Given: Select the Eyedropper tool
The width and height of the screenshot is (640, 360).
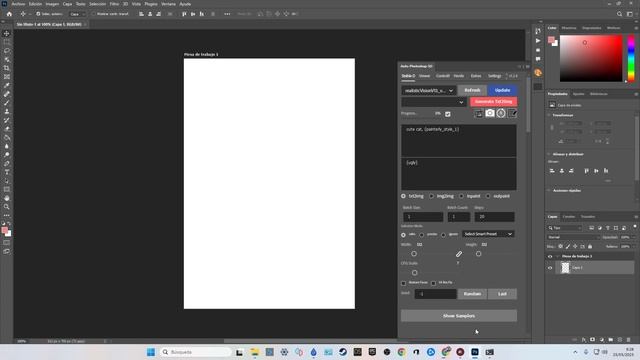Looking at the screenshot, I should tap(7, 85).
